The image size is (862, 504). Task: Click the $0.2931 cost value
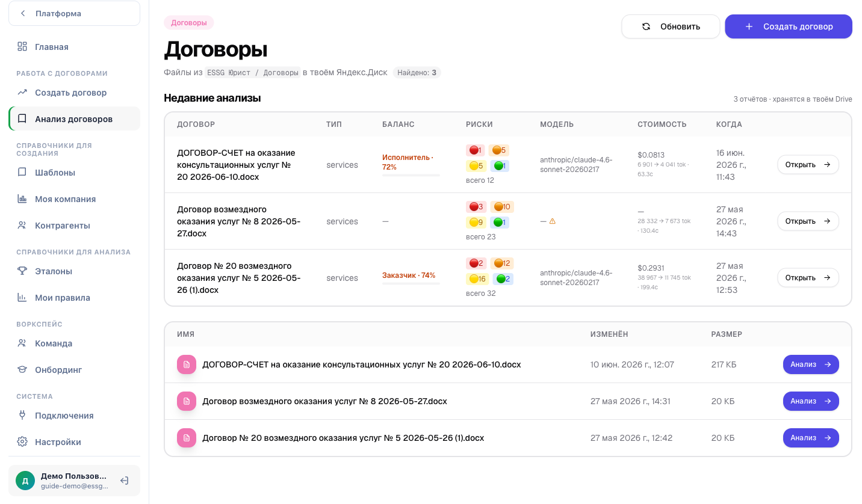point(651,268)
